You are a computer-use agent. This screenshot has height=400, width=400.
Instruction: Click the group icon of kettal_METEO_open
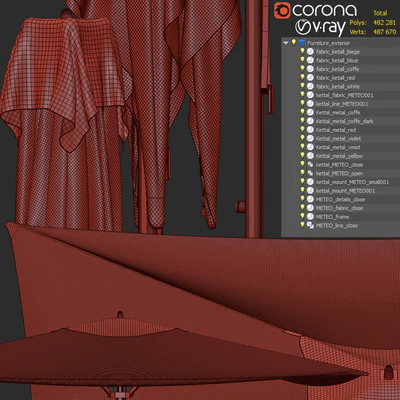pyautogui.click(x=310, y=173)
